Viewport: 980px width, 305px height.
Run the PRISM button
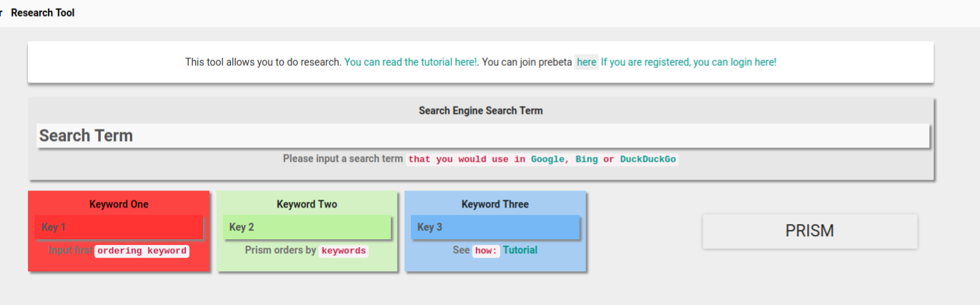810,231
